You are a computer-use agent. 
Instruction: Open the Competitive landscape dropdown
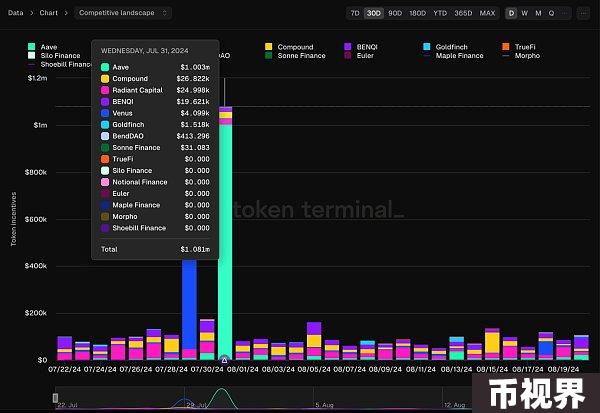[122, 13]
